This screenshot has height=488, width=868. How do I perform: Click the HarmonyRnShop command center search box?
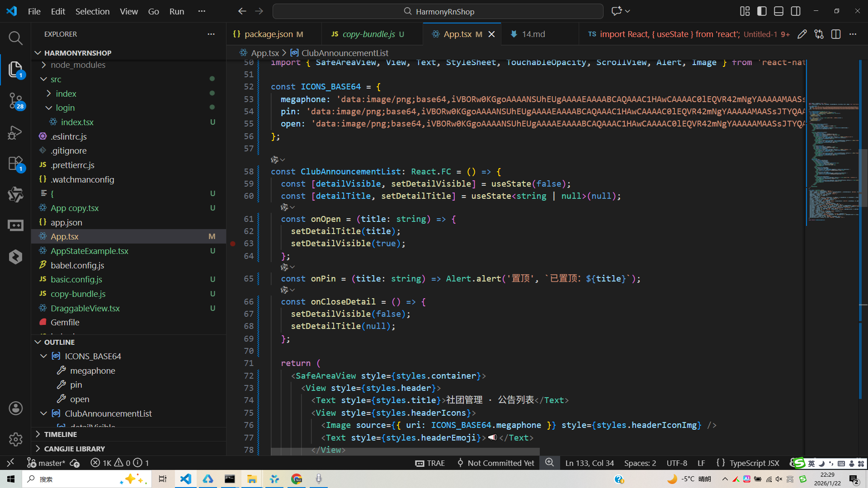(x=438, y=11)
